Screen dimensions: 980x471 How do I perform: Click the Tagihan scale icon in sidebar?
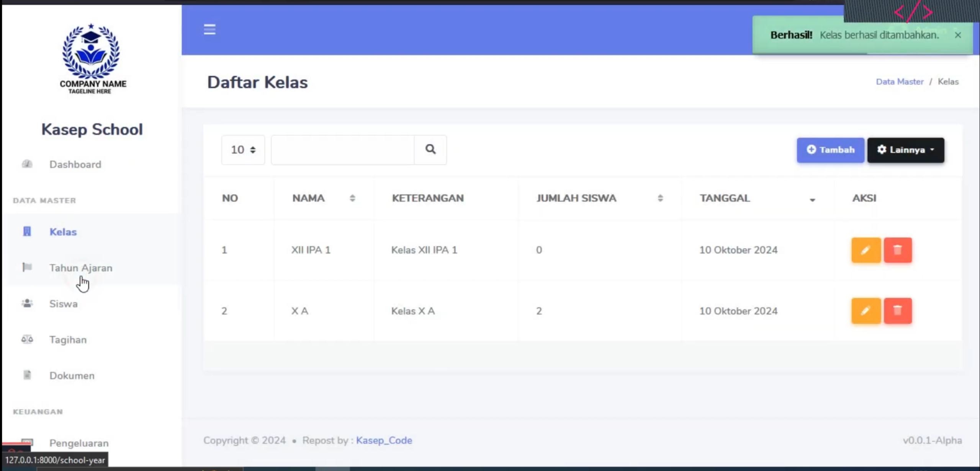coord(27,339)
